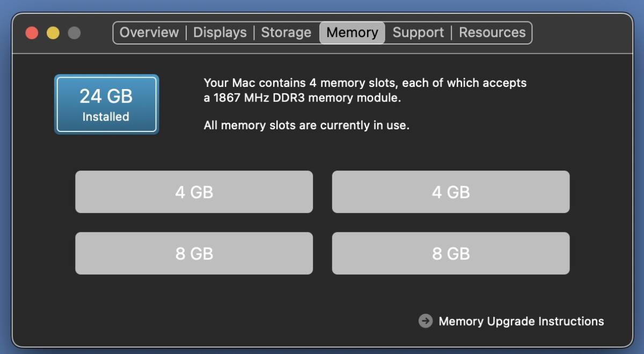Select the Memory tab
Viewport: 644px width, 354px height.
[352, 33]
